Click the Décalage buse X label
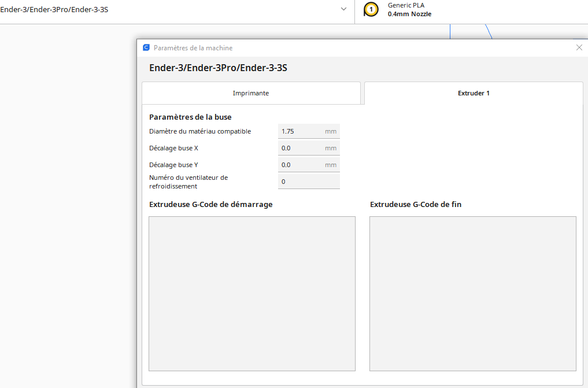Screen dimensions: 588x388 pyautogui.click(x=173, y=148)
